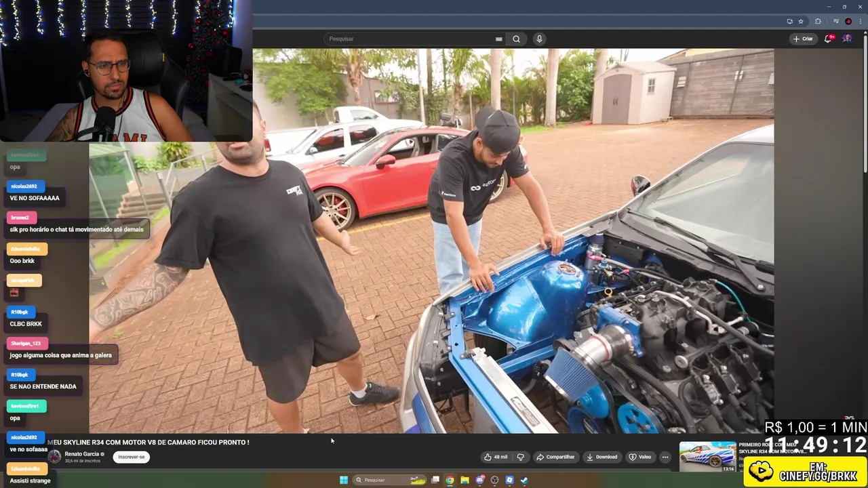Open Steam from the taskbar
Screen dimensions: 868x488
pyautogui.click(x=524, y=480)
